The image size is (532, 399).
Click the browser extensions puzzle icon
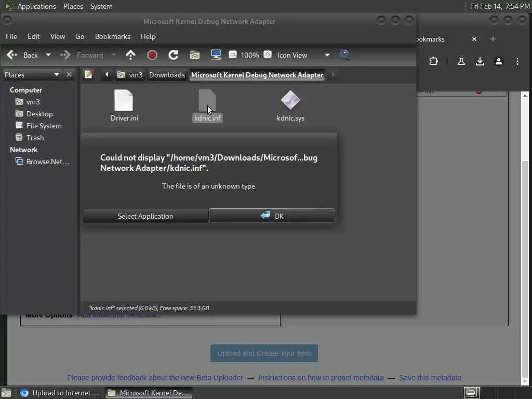click(x=433, y=61)
